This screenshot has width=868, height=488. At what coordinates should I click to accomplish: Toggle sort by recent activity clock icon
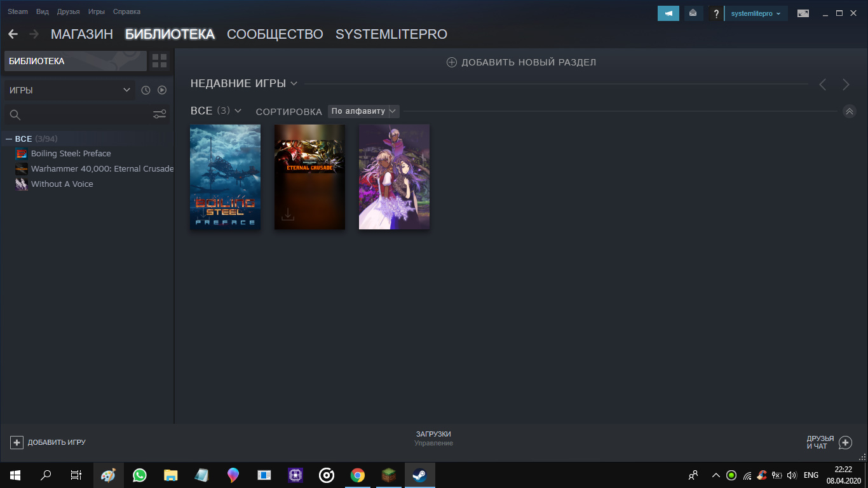(146, 90)
